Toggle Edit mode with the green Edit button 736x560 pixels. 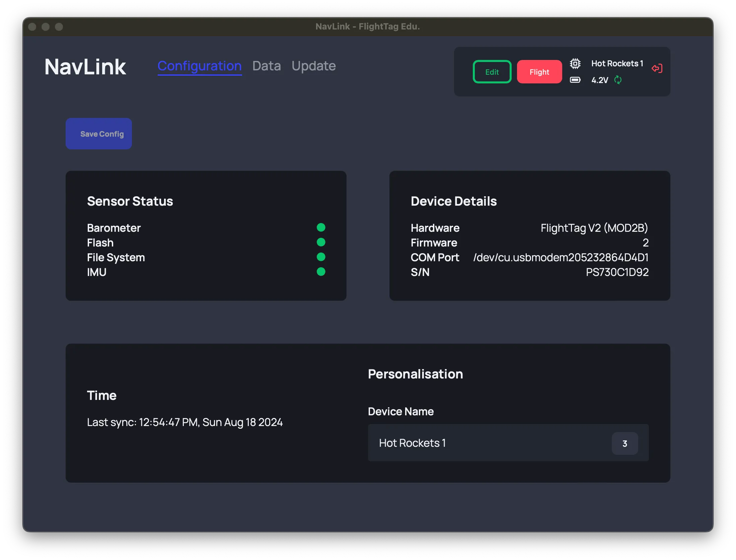pos(492,71)
